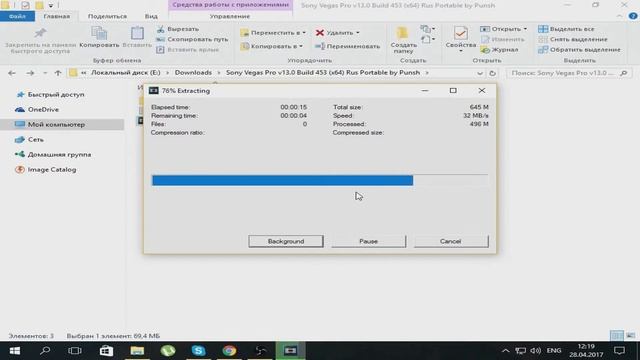
Task: Open the Управление ribbon tab
Action: click(x=230, y=16)
